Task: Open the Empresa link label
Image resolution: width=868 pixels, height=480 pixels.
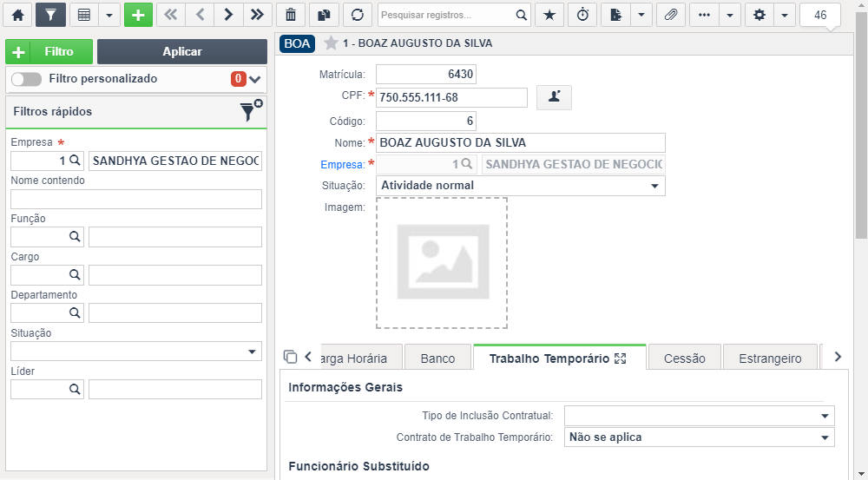Action: (x=343, y=164)
